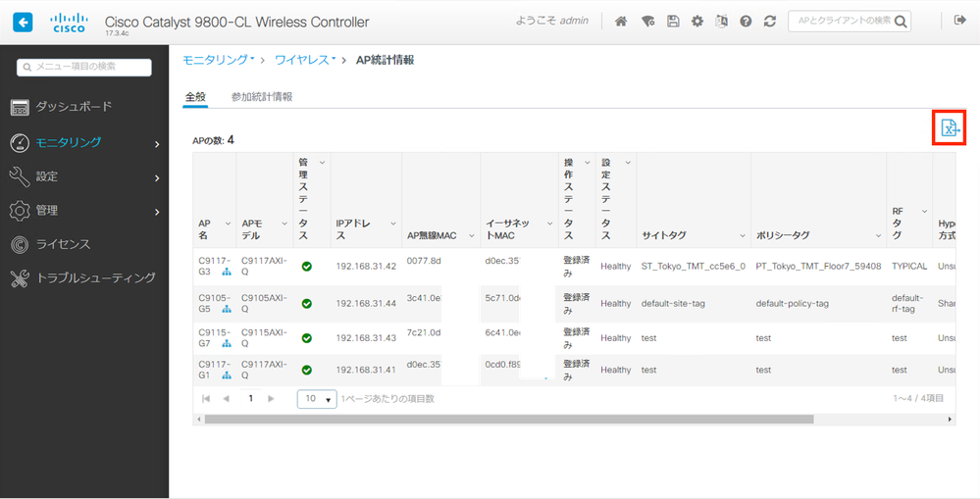Click green status check for 192.168.31.42

[x=306, y=266]
